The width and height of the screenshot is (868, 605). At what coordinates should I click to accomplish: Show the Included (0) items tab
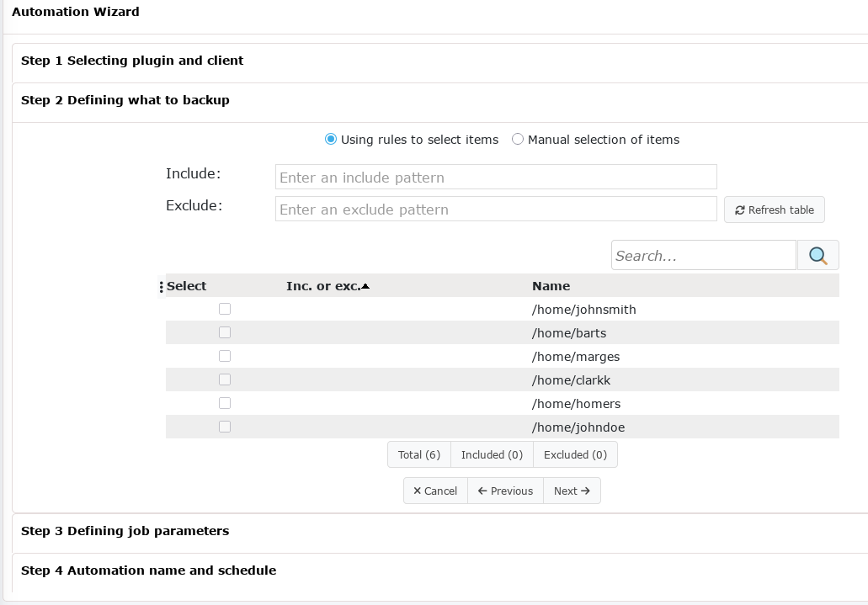tap(492, 454)
